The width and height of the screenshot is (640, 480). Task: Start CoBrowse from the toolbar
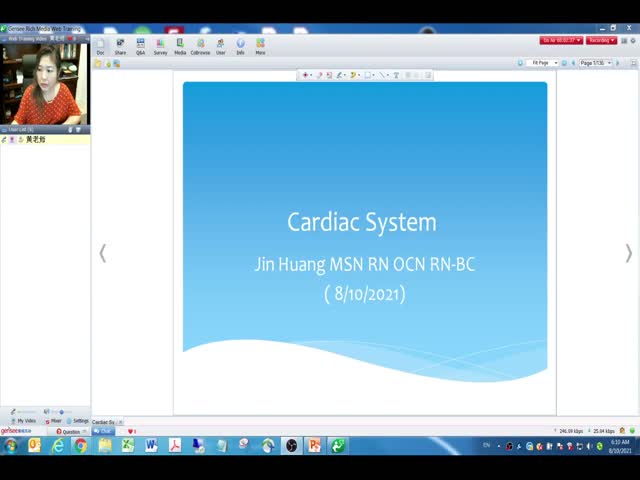[200, 46]
